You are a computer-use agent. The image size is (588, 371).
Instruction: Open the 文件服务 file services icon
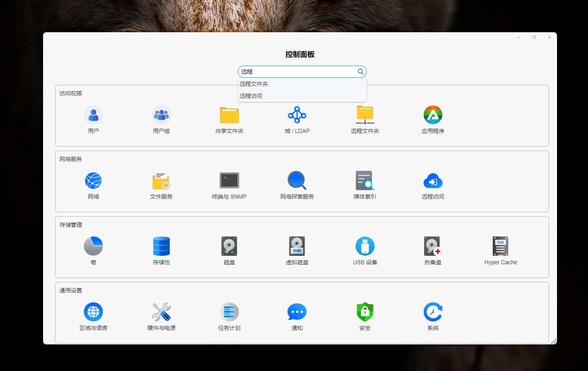click(x=161, y=180)
